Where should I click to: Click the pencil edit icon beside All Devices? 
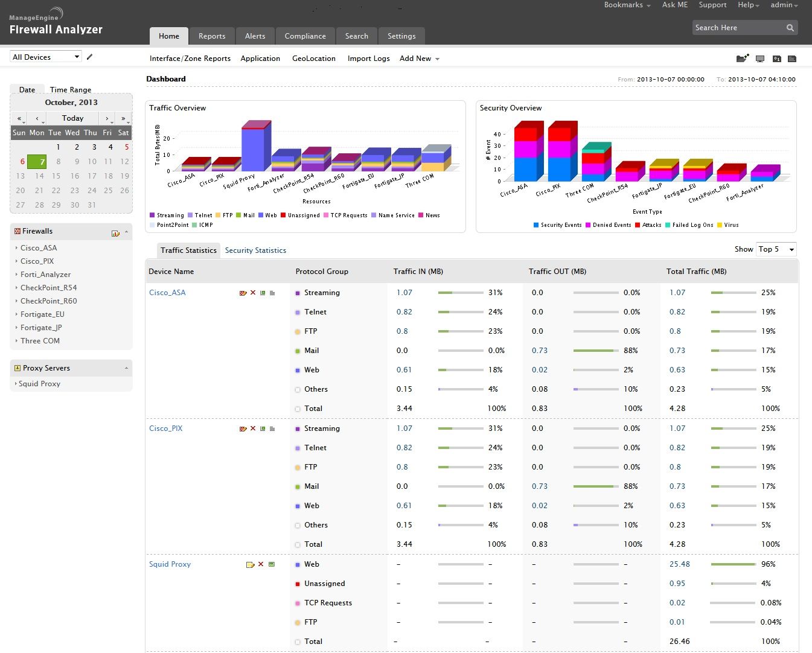click(x=90, y=57)
